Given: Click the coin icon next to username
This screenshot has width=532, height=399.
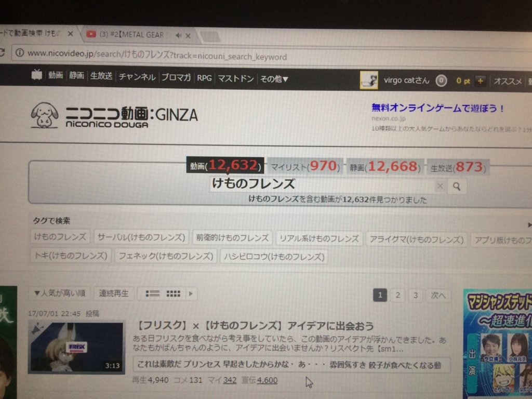Looking at the screenshot, I should pos(441,81).
